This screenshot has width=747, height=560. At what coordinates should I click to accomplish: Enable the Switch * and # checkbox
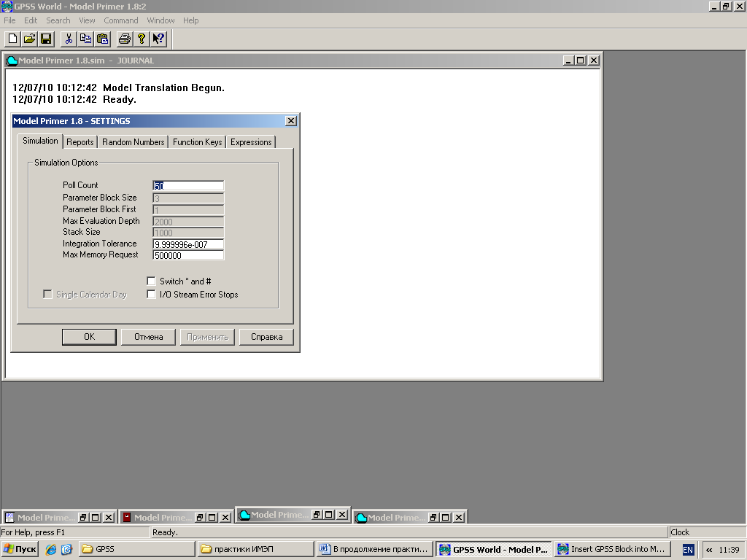click(x=152, y=281)
